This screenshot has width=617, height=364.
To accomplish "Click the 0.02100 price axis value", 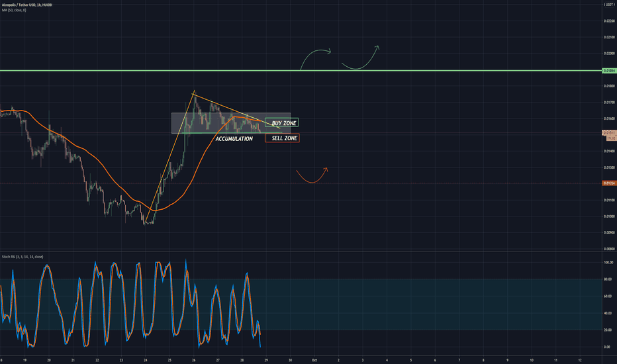I will pyautogui.click(x=609, y=37).
